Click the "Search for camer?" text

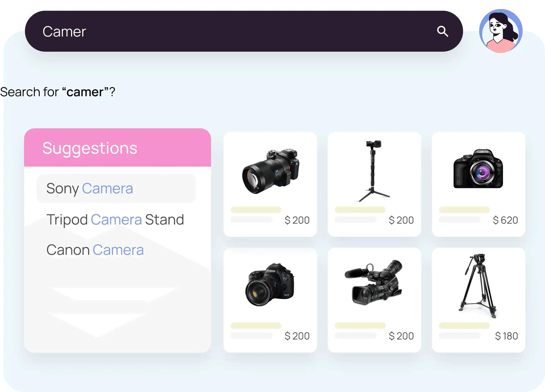(x=58, y=92)
